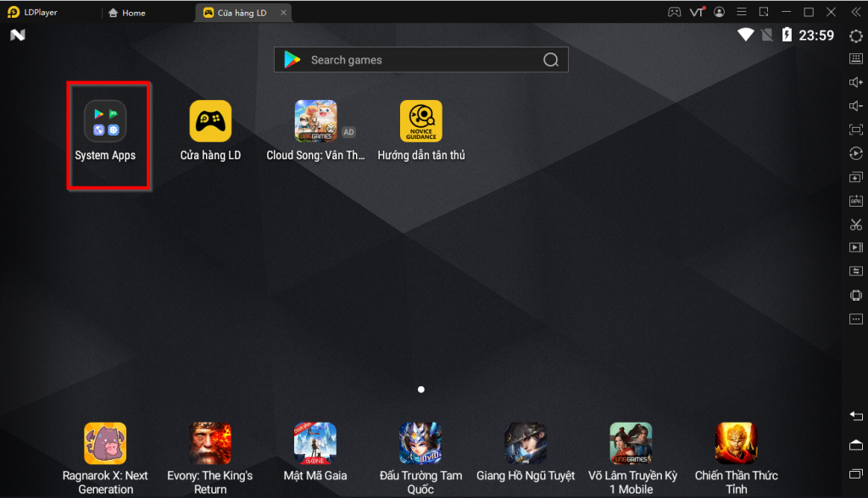Viewport: 868px width, 498px height.
Task: Click the AD badge beside Cloud Song
Action: (x=348, y=132)
